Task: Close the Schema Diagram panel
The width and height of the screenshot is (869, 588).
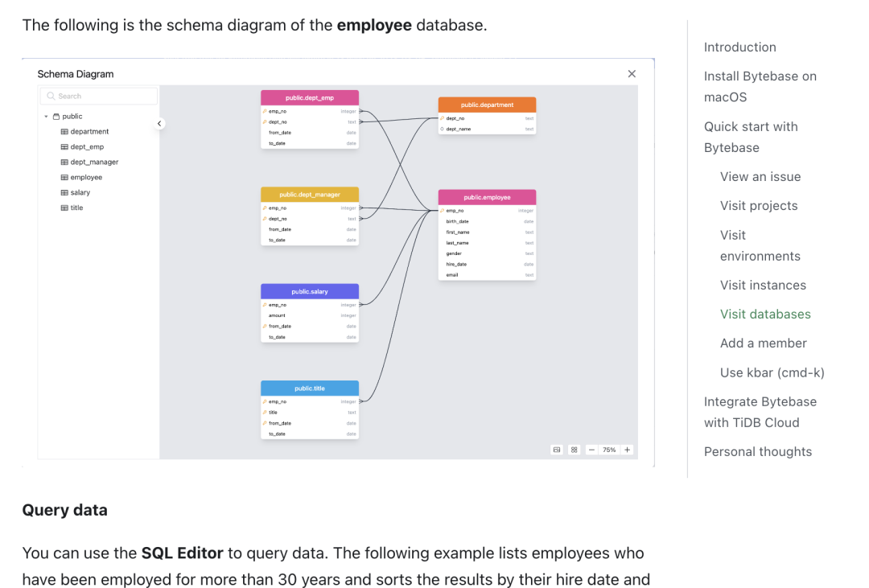Action: pyautogui.click(x=632, y=74)
